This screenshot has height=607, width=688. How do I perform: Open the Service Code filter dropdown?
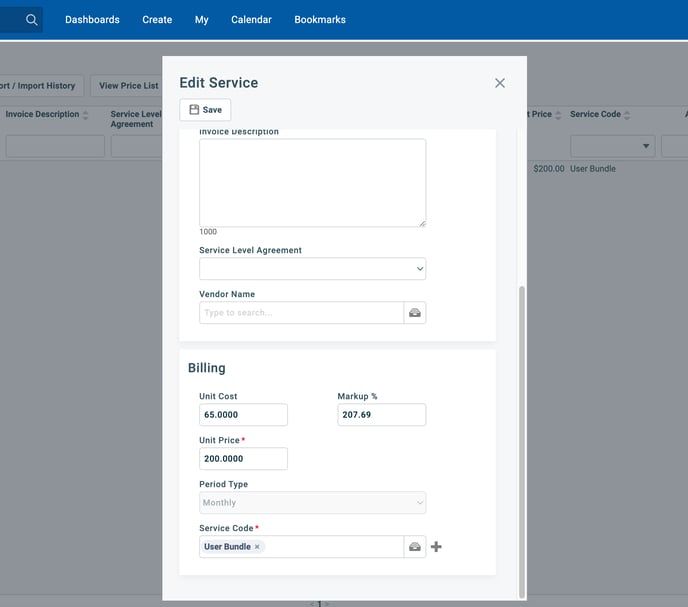613,146
